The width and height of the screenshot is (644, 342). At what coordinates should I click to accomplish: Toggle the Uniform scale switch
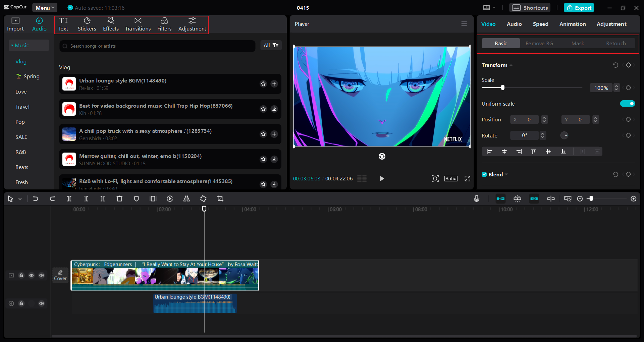[628, 104]
